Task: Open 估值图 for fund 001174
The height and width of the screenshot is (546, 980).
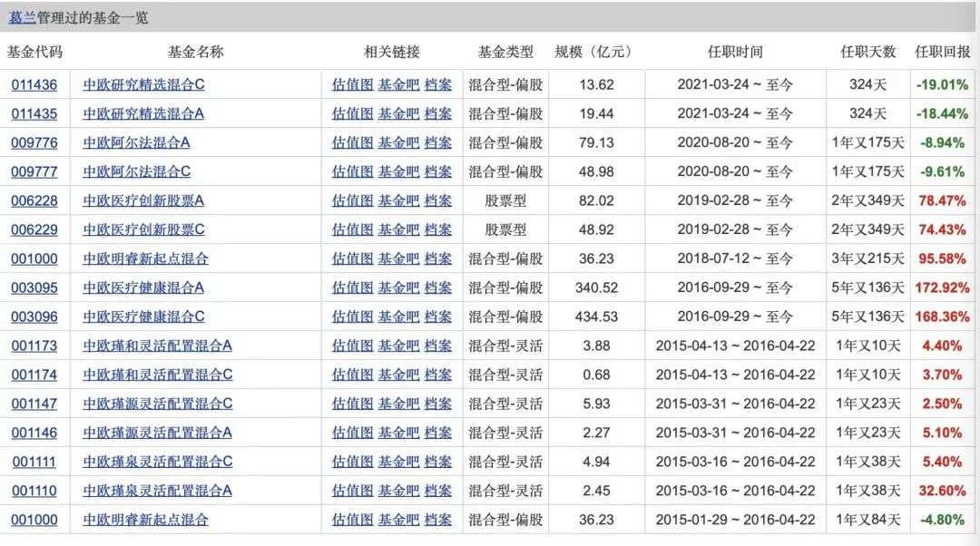Action: point(352,375)
